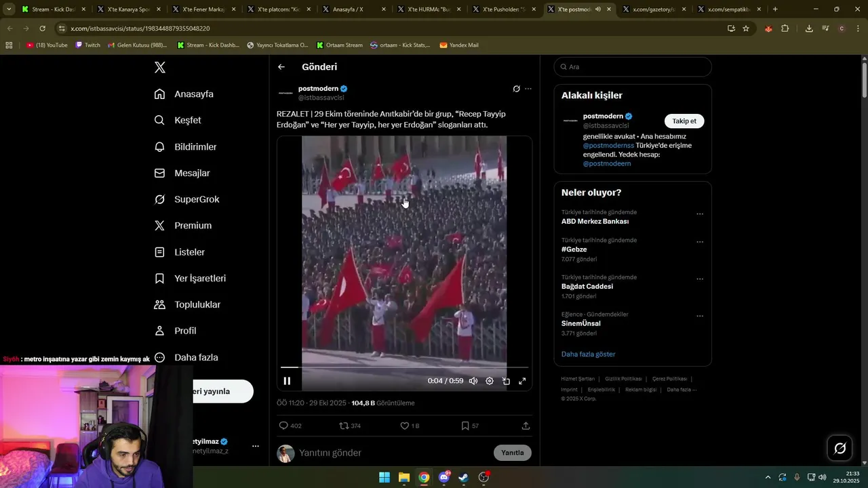
Task: Open options for ABD Merkez Bankası trend
Action: [700, 214]
